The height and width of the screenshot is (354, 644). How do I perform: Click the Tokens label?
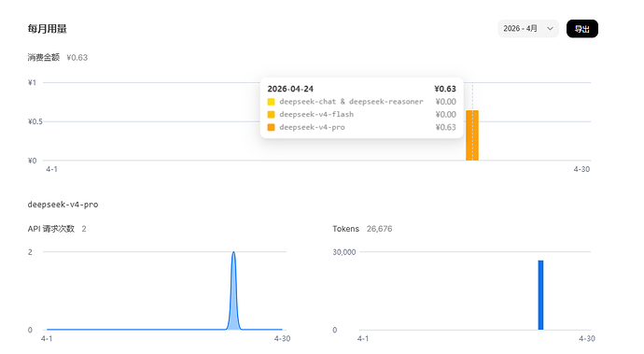point(346,229)
